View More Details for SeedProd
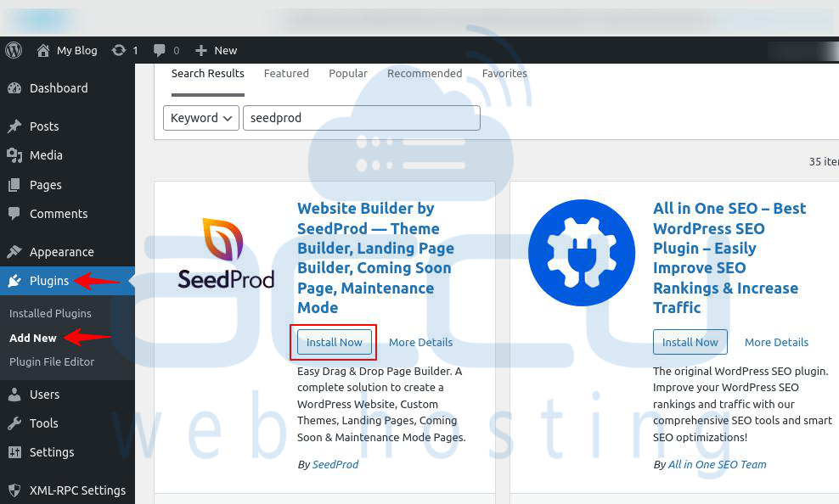Screen dimensions: 839x504 pyautogui.click(x=420, y=342)
